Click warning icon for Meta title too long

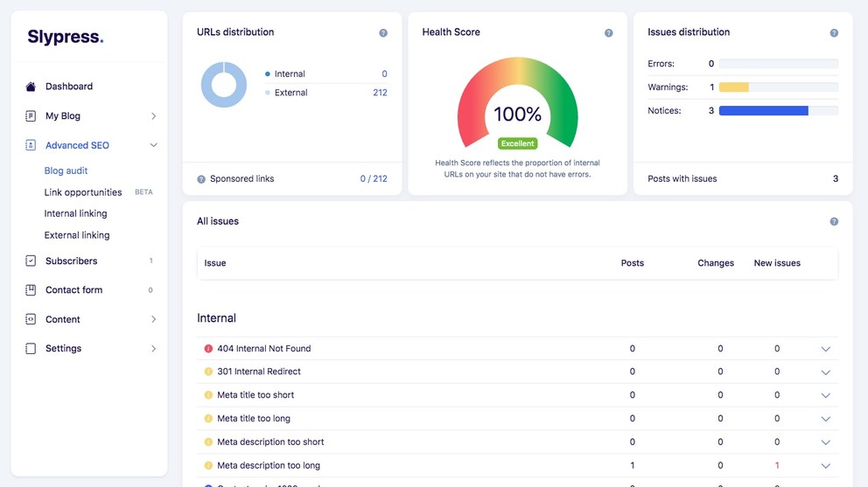click(x=208, y=419)
